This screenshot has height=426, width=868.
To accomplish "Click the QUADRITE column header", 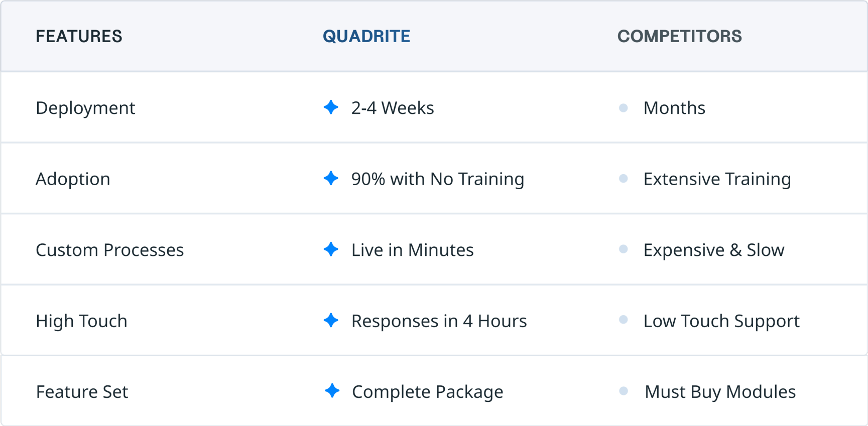I will click(x=366, y=36).
